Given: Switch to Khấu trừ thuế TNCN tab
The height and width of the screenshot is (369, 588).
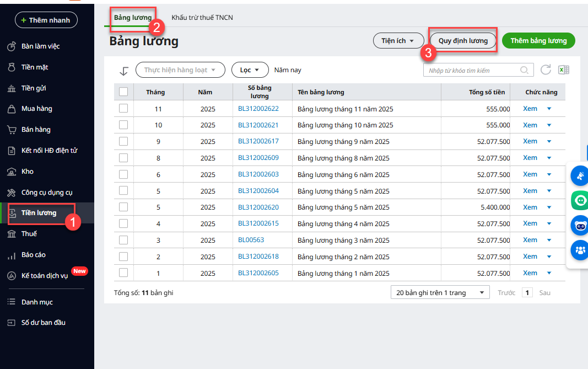Looking at the screenshot, I should point(202,18).
